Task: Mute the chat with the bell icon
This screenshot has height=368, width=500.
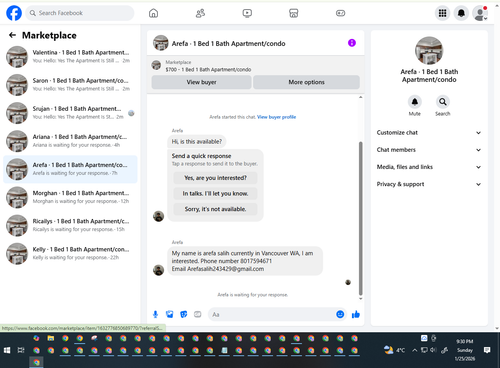Action: point(415,102)
